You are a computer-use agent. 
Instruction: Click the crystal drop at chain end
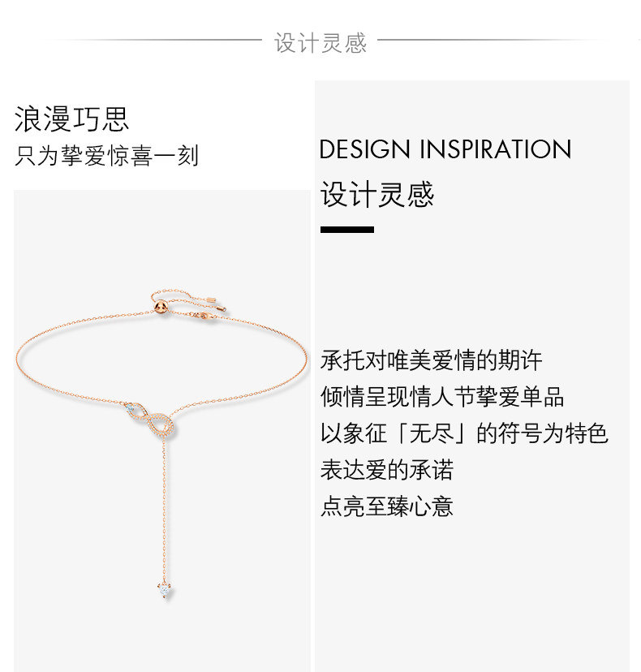165,590
